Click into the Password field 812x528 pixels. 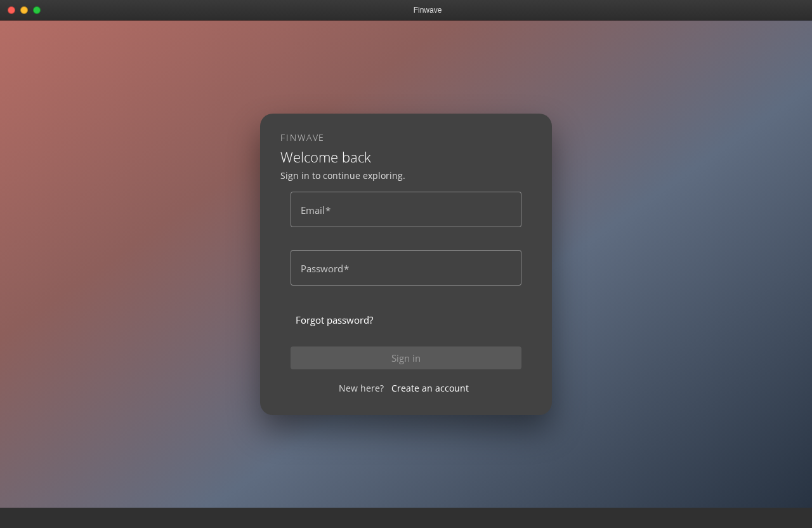tap(406, 268)
